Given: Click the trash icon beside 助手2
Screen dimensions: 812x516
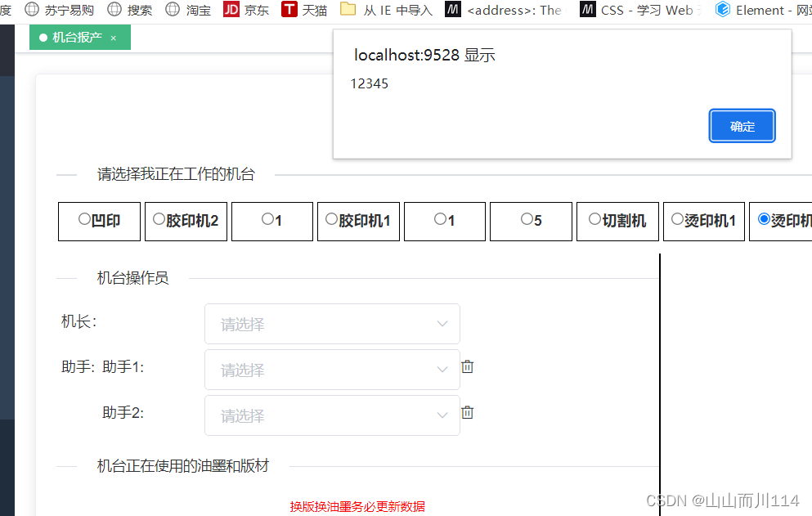Looking at the screenshot, I should (x=467, y=412).
